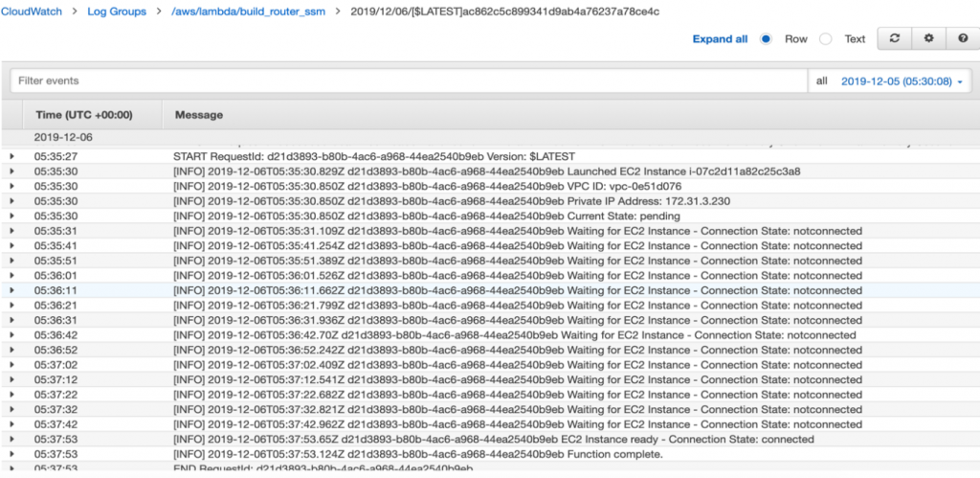The height and width of the screenshot is (478, 980).
Task: Expand the Current State: pending row
Action: [11, 216]
